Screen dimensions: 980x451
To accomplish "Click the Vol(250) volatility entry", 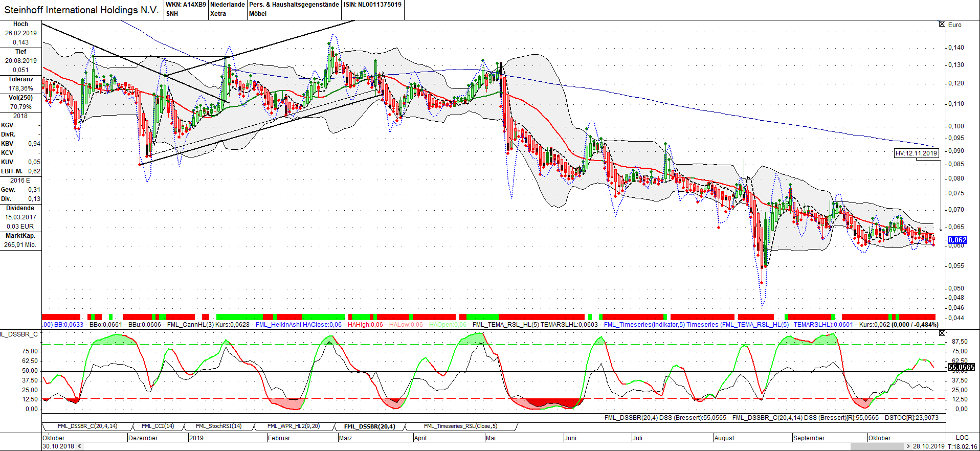I will (20, 98).
